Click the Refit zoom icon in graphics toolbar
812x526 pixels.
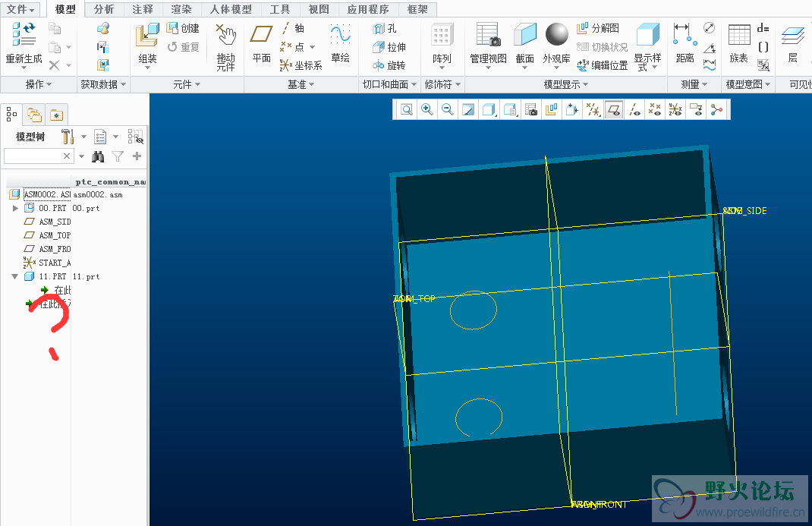407,110
